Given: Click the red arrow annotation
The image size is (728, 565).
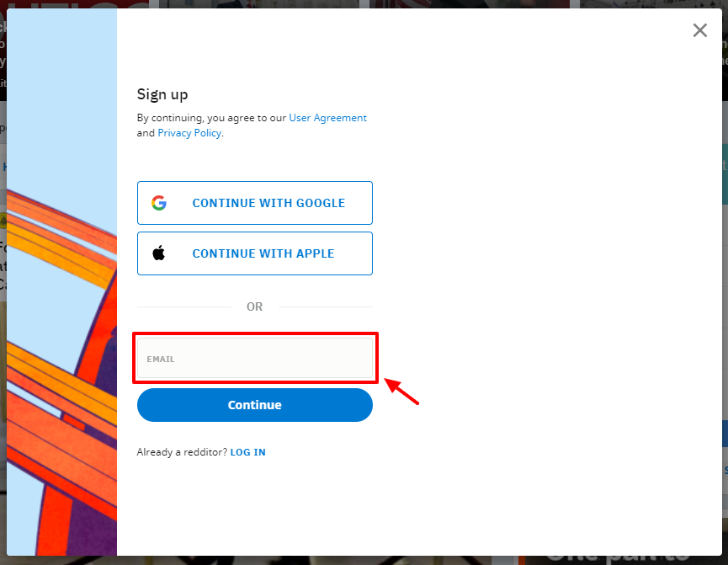Looking at the screenshot, I should [401, 392].
